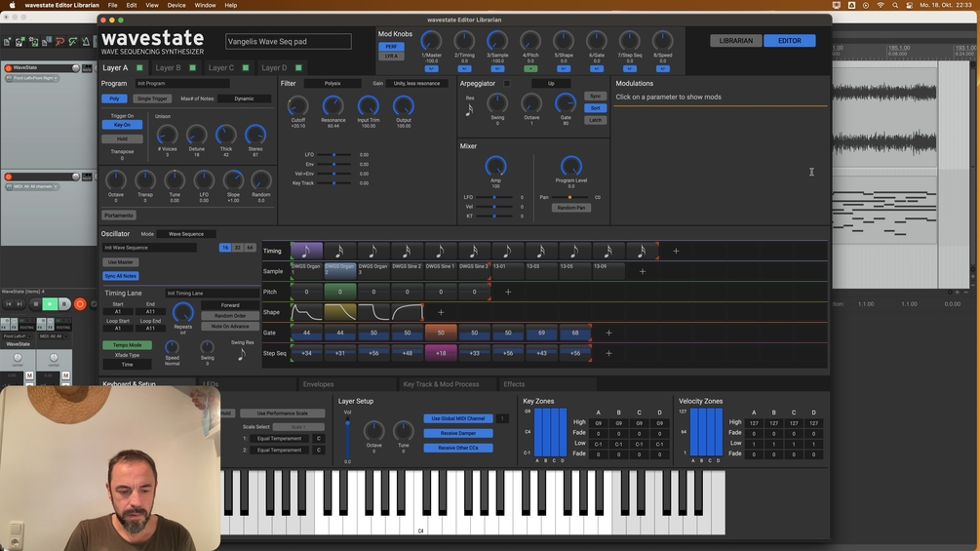Click the Timing Lane Repeats knob
Viewport: 980px width, 551px height.
click(182, 312)
